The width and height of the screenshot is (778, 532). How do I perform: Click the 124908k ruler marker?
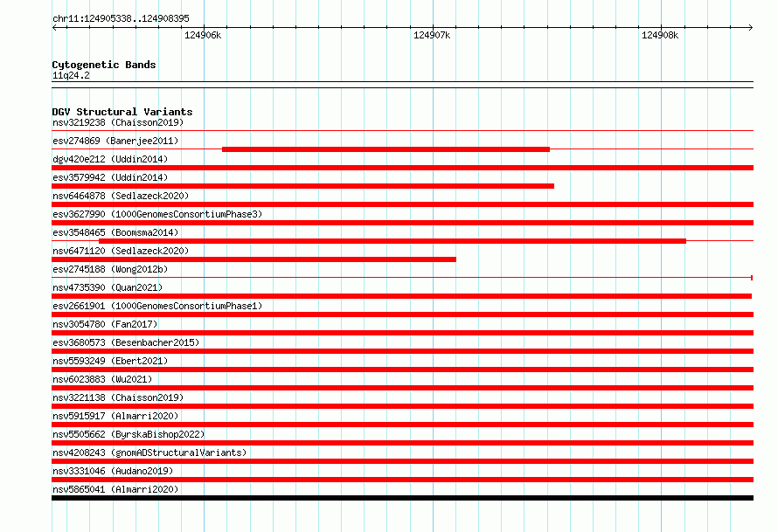coord(660,35)
